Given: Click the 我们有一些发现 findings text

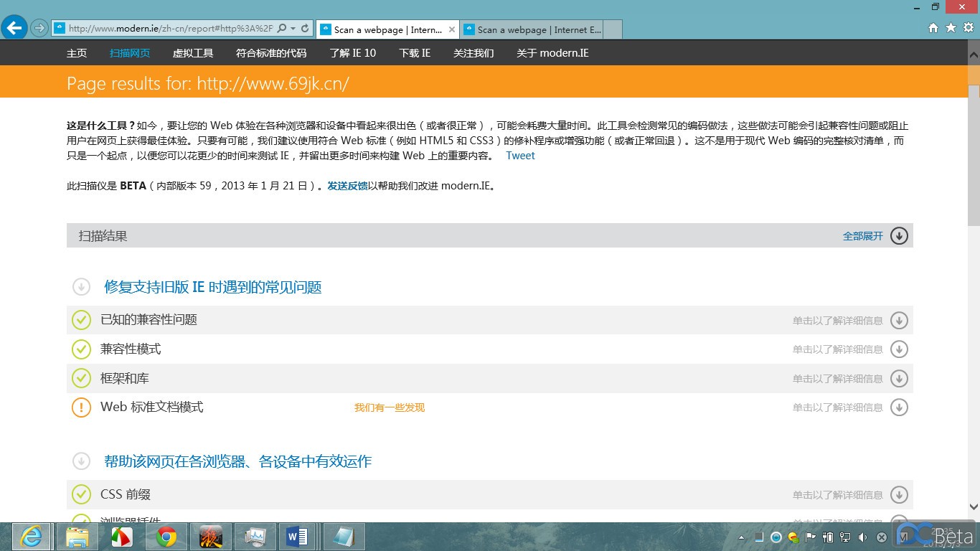Looking at the screenshot, I should (x=390, y=408).
